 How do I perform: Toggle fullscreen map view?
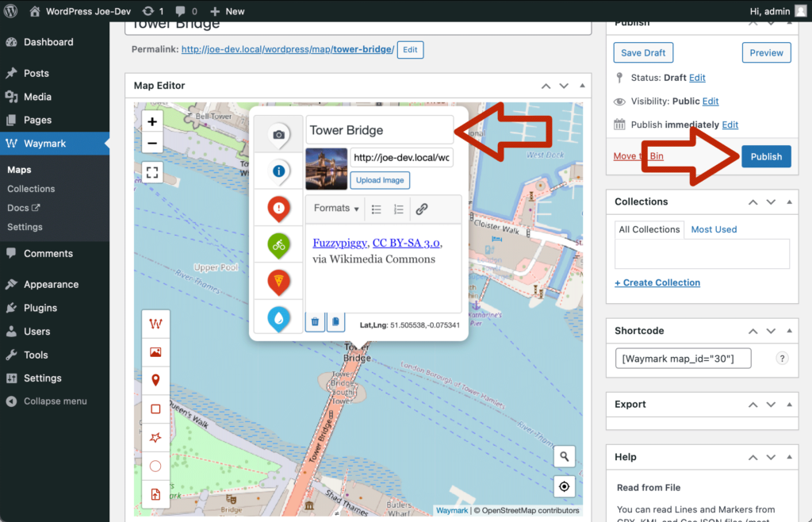point(152,172)
